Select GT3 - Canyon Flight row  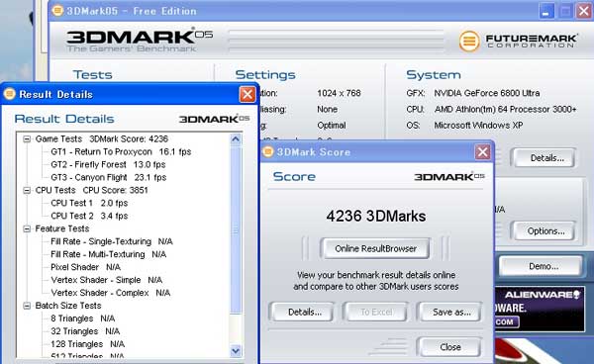[x=108, y=177]
